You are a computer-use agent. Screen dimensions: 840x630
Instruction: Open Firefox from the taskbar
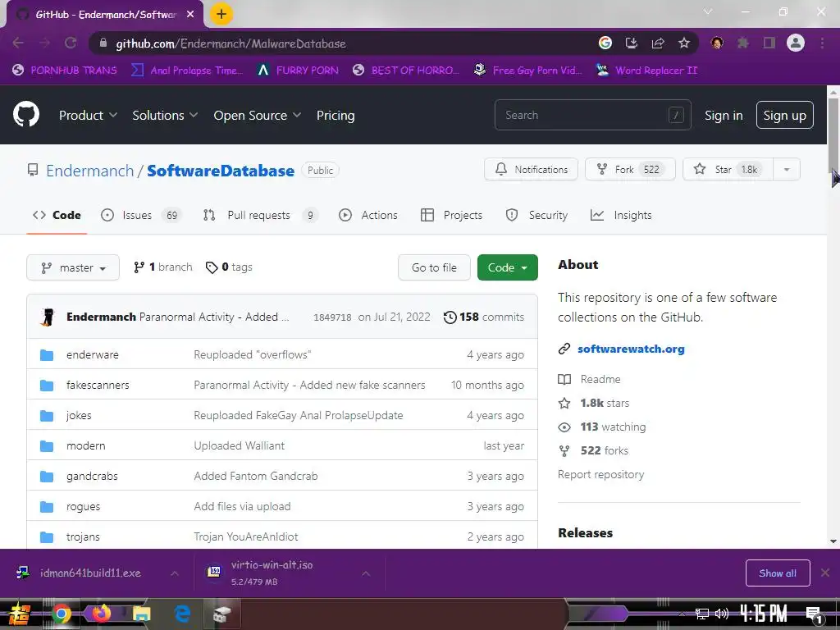coord(100,613)
